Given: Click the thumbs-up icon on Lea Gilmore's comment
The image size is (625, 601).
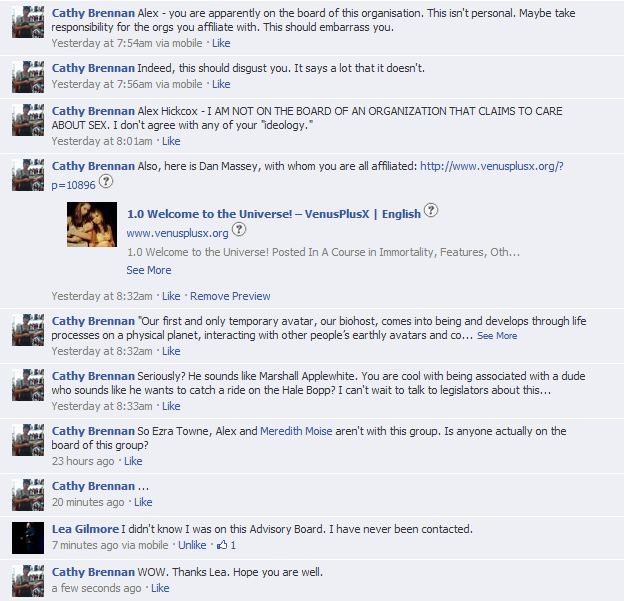Looking at the screenshot, I should pos(222,545).
